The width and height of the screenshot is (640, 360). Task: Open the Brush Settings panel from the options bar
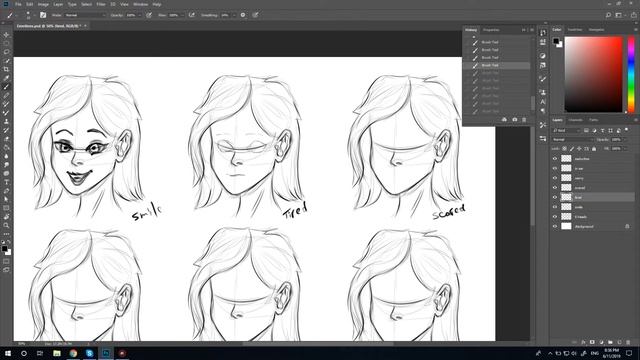click(43, 15)
